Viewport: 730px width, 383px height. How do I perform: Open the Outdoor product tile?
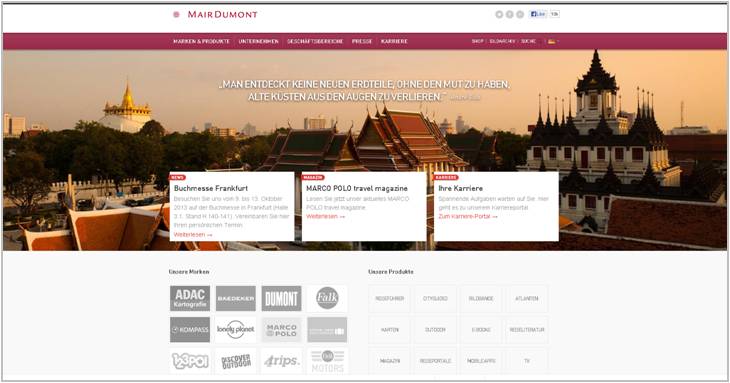click(435, 329)
